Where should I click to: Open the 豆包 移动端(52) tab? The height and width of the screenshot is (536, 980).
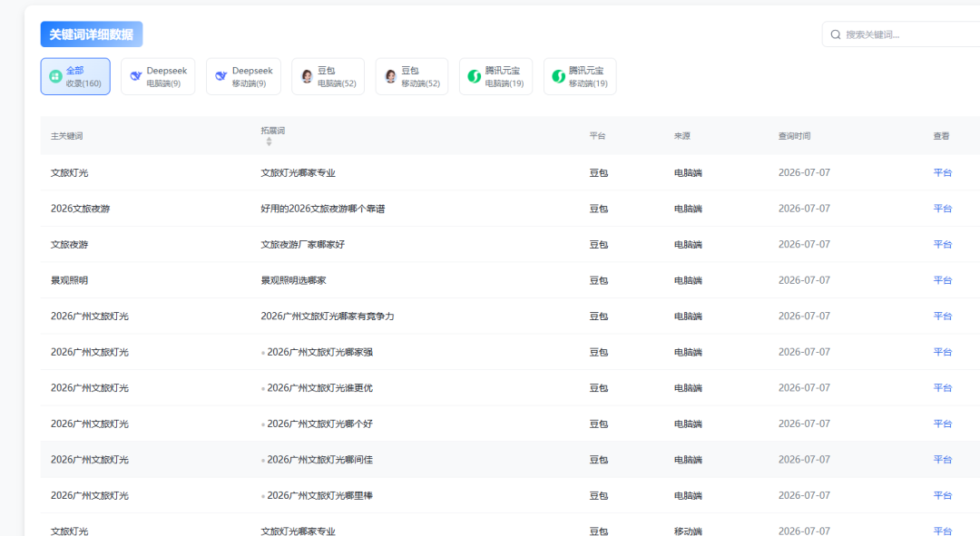(412, 76)
